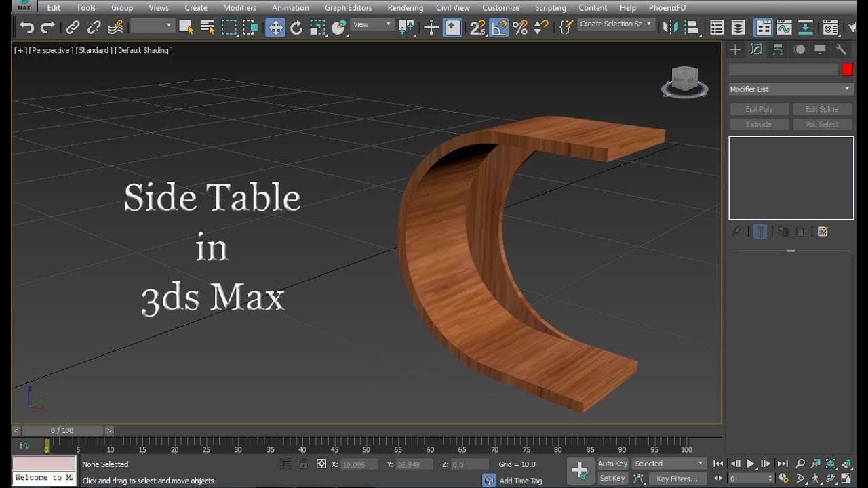Image resolution: width=868 pixels, height=488 pixels.
Task: Open the viewport [+] general menu
Action: [20, 50]
